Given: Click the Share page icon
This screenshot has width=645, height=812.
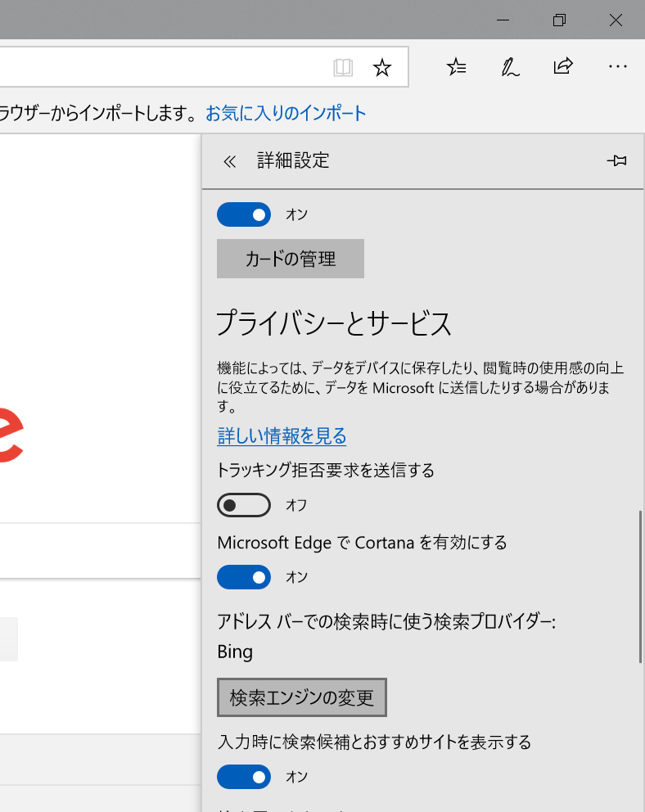Looking at the screenshot, I should click(563, 66).
